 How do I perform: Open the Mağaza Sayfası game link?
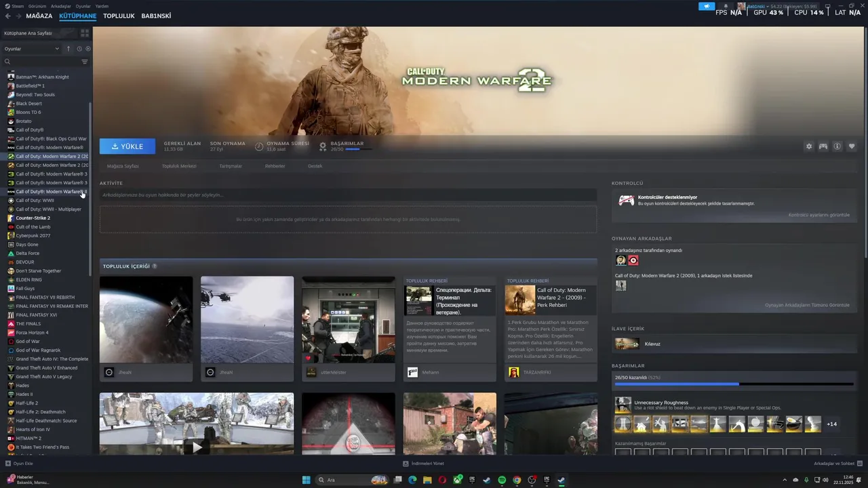[x=123, y=166]
